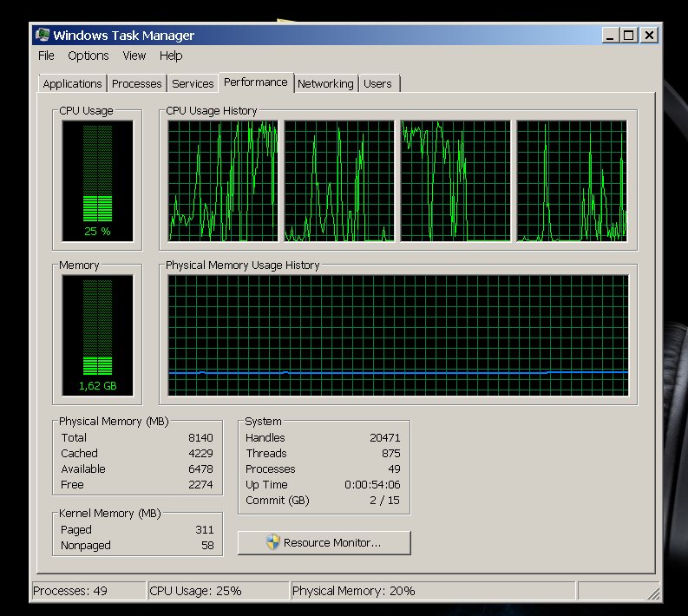Switch to the Applications tab
Screen dimensions: 688x616
[72, 84]
